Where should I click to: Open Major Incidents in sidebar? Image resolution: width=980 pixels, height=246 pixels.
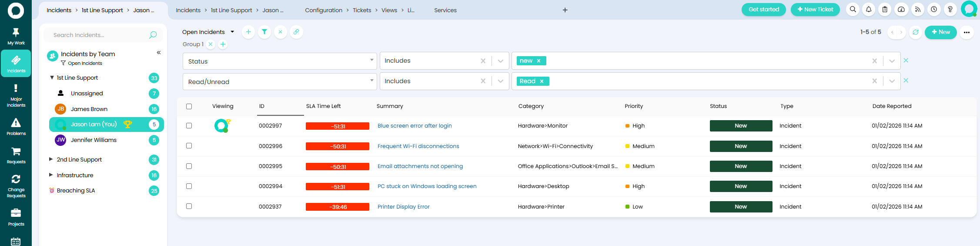pos(16,96)
